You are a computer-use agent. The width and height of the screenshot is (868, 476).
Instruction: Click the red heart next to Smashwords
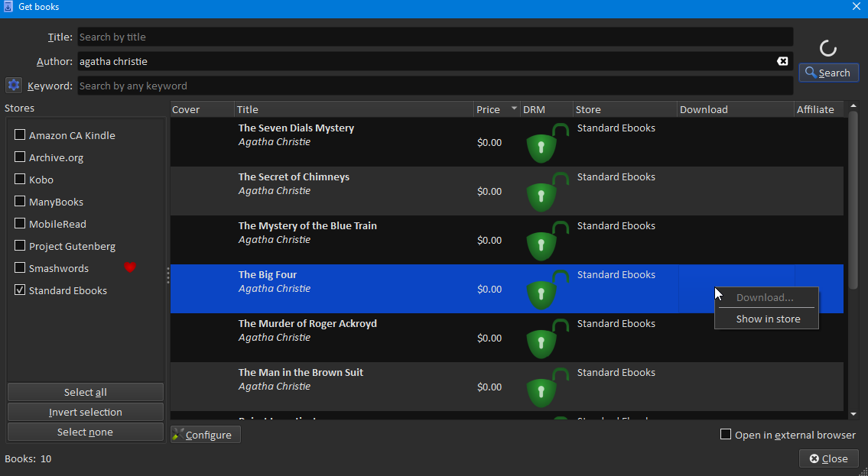[x=130, y=268]
